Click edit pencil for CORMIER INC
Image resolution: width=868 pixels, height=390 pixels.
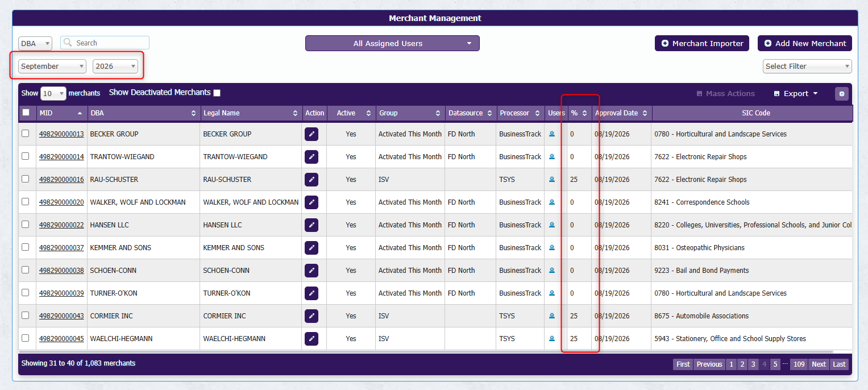click(x=312, y=316)
